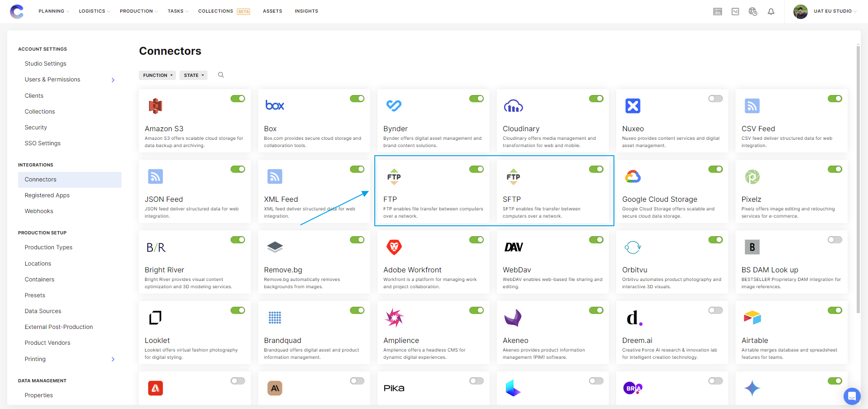Open the notifications bell icon
The width and height of the screenshot is (868, 409).
(x=771, y=11)
